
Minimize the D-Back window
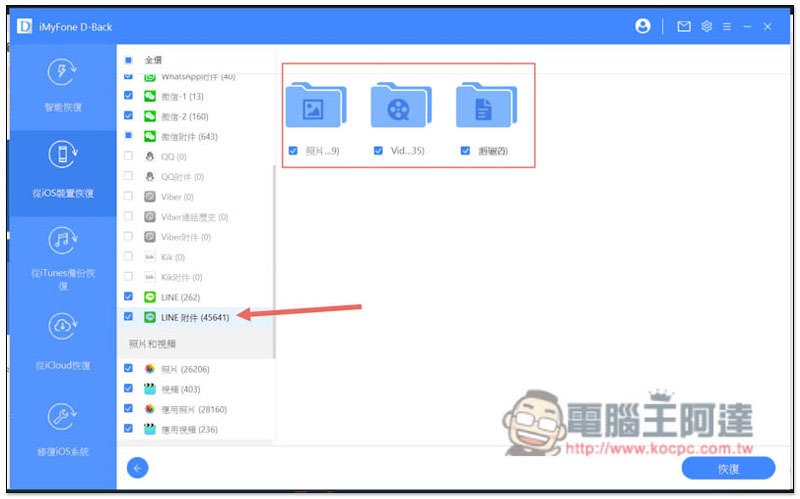point(747,27)
